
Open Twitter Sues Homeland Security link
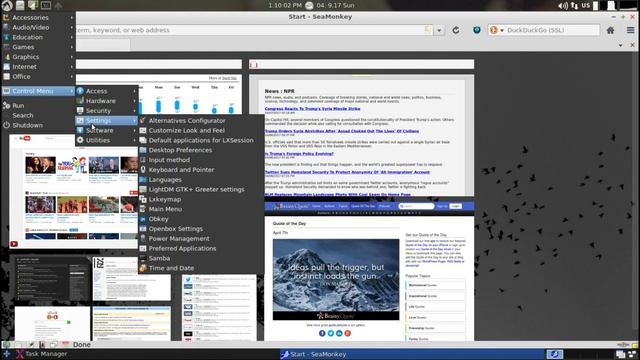pos(347,172)
